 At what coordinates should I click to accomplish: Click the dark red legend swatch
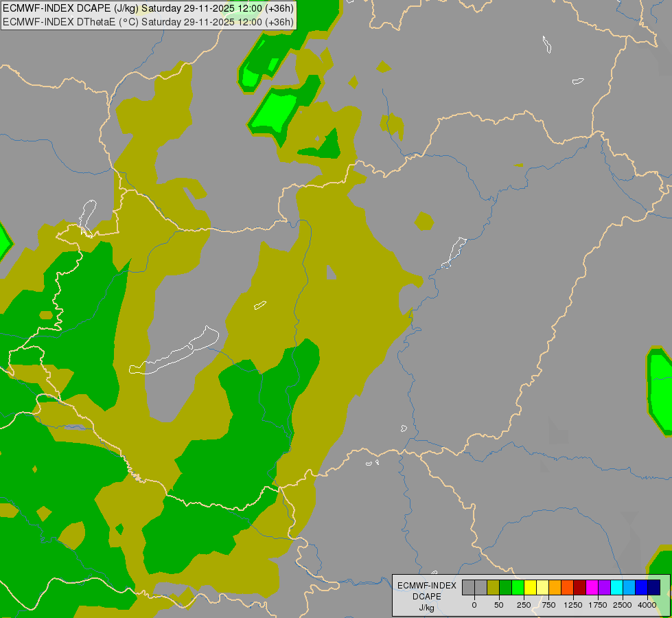click(580, 588)
